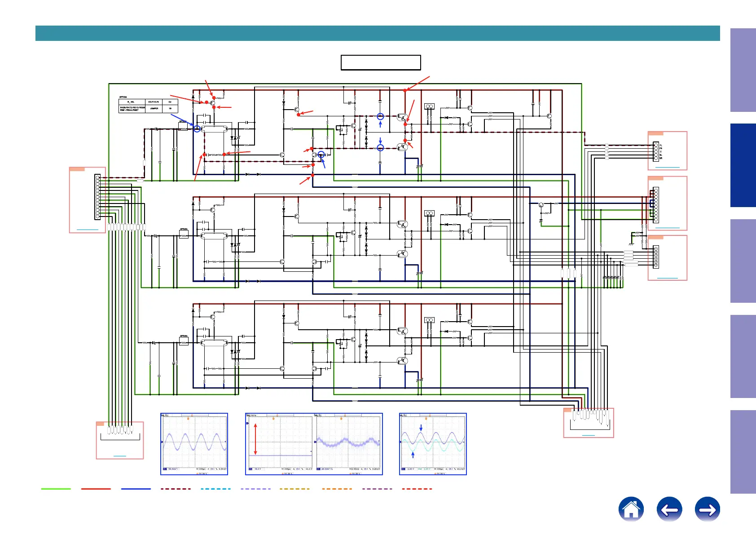Open the dual-trace waveform capture with blue arrows
This screenshot has width=756, height=535.
coord(433,444)
